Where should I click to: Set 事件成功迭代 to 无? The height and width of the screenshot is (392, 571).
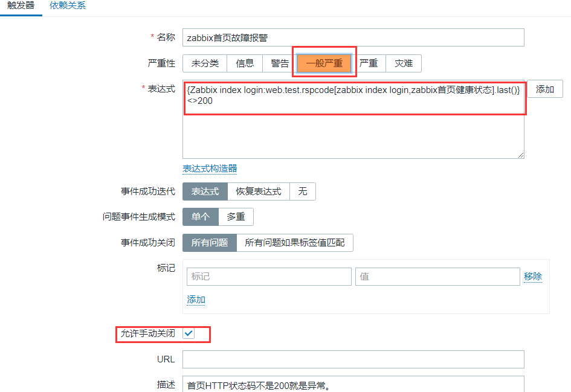pyautogui.click(x=303, y=191)
